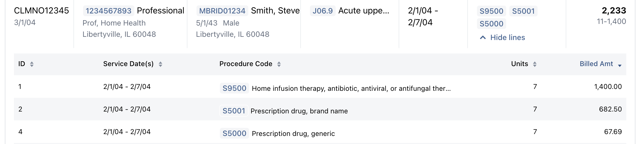Select S5000 code in line 4
This screenshot has width=644, height=144.
(234, 133)
